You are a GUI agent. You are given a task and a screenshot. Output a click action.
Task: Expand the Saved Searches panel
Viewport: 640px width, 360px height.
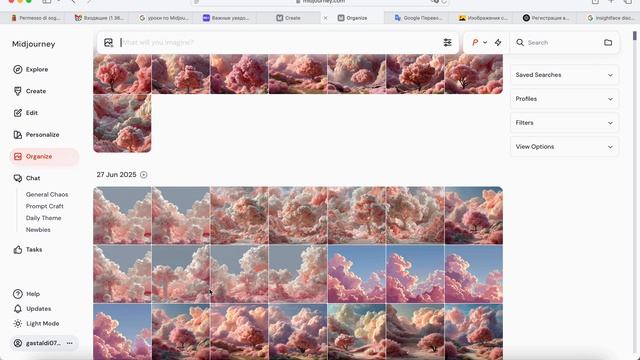(x=564, y=75)
